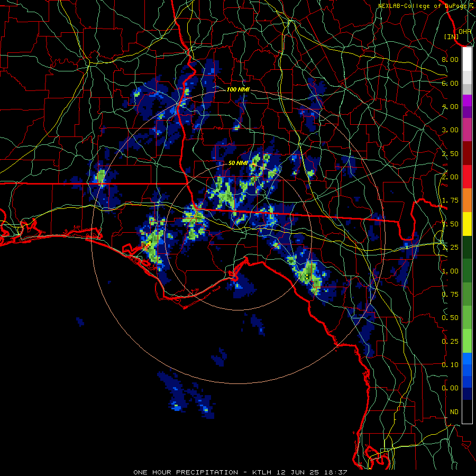Click the 6.00 legend value
Image resolution: width=476 pixels, height=476 pixels.
click(x=450, y=83)
